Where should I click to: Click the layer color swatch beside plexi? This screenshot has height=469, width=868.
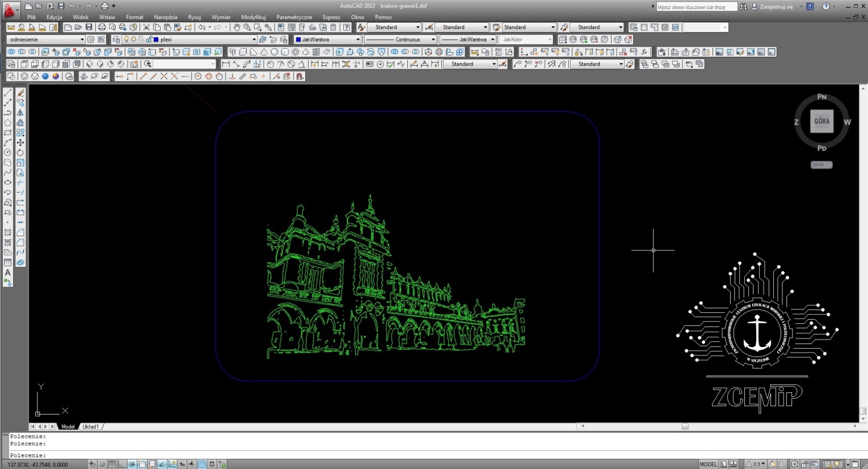pyautogui.click(x=156, y=39)
